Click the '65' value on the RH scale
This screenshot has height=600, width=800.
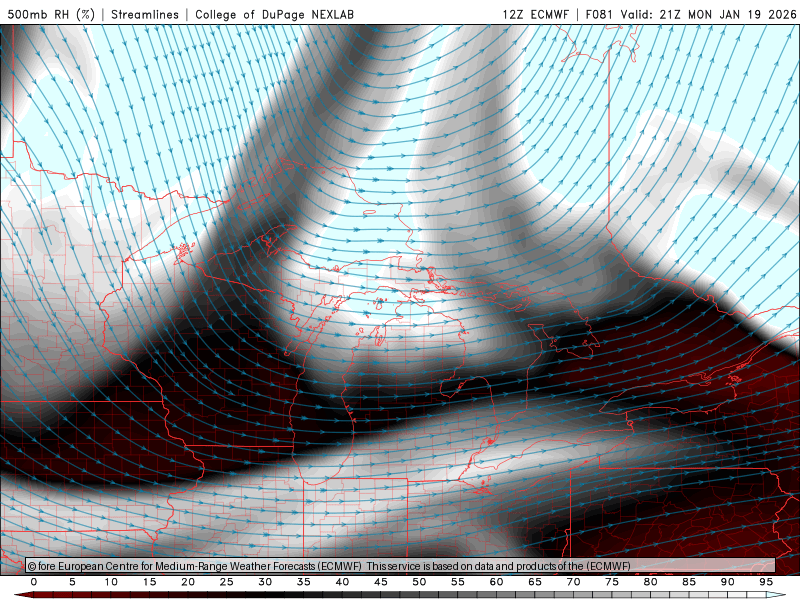point(535,582)
